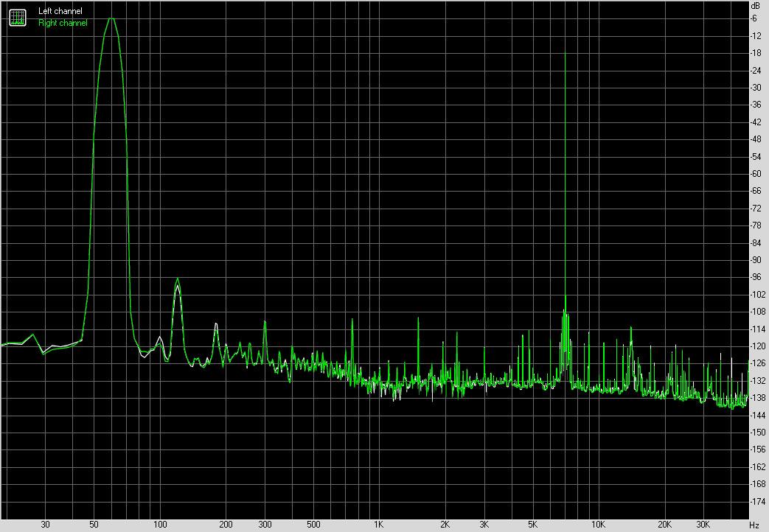Click the 30K frequency axis label

coord(703,525)
